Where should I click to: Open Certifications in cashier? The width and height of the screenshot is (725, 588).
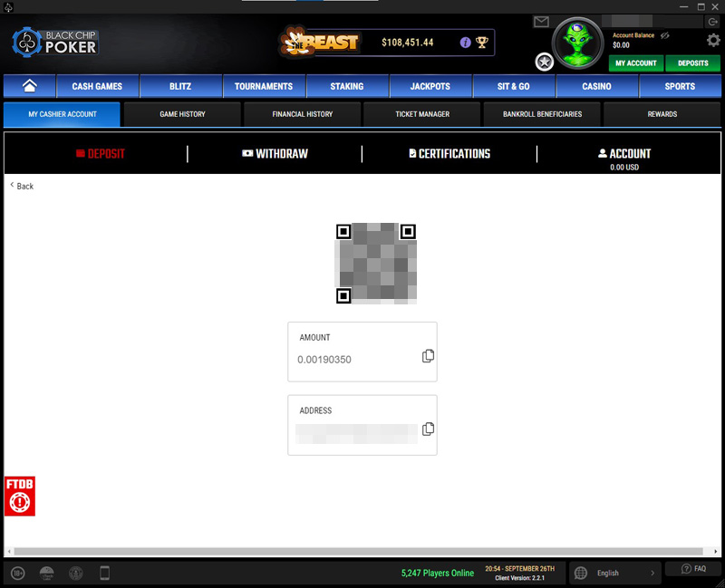[449, 153]
